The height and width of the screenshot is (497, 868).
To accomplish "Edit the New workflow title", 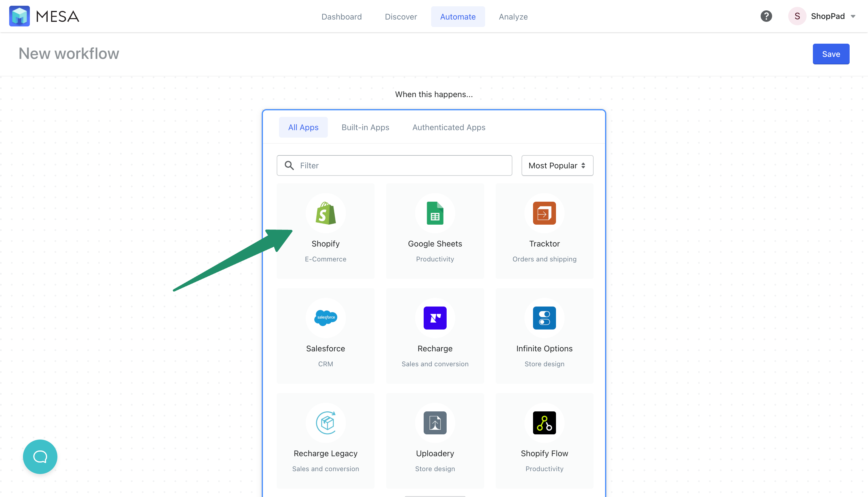I will click(69, 54).
